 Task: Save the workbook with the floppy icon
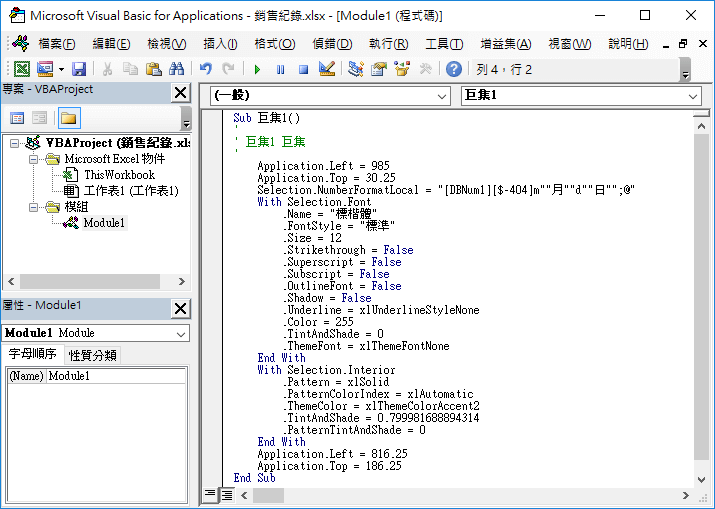[x=79, y=69]
